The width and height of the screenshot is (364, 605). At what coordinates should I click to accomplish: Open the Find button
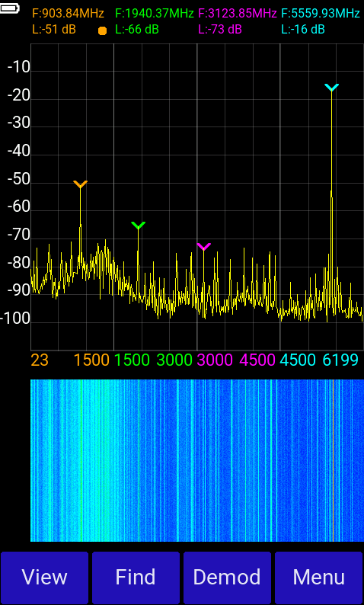click(136, 578)
